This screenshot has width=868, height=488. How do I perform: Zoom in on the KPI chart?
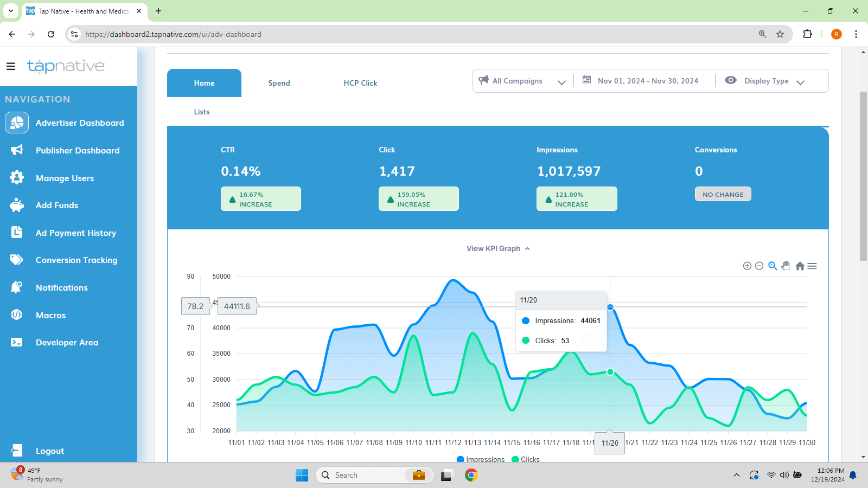[x=747, y=266]
